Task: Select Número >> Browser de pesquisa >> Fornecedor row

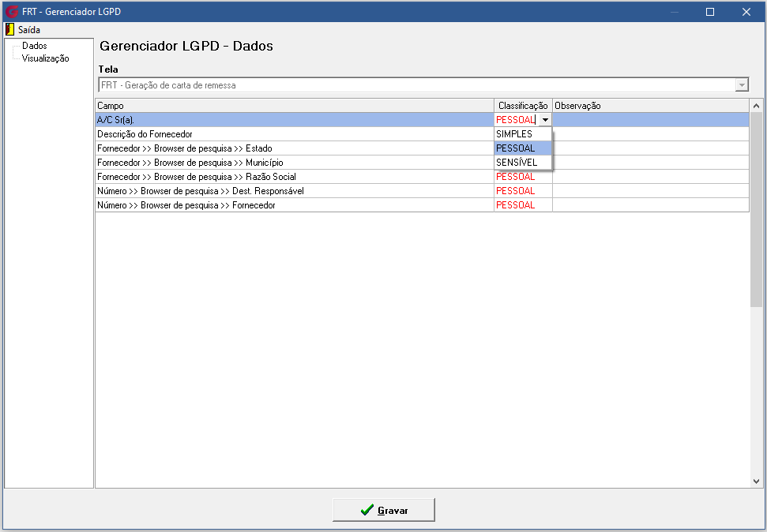Action: click(x=295, y=205)
